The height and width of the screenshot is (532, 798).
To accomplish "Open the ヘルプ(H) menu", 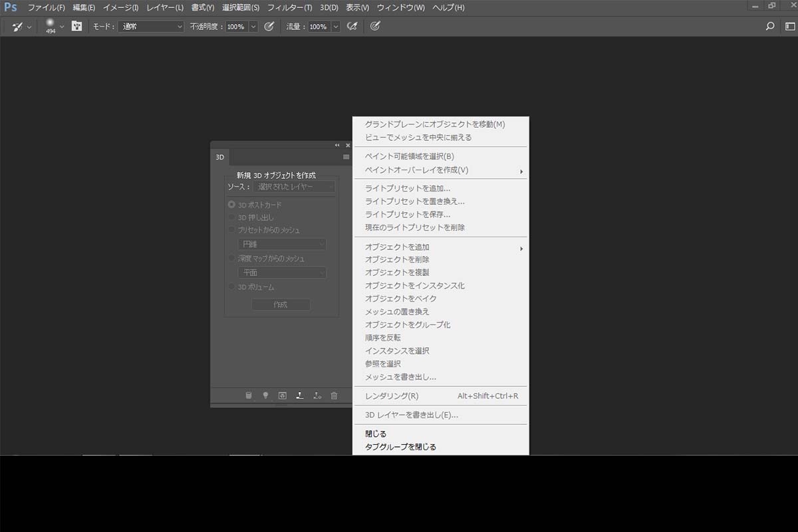I will coord(448,7).
